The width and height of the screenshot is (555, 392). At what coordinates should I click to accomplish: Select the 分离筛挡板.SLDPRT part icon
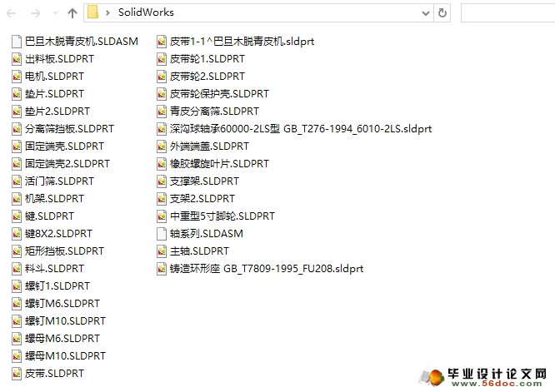17,129
